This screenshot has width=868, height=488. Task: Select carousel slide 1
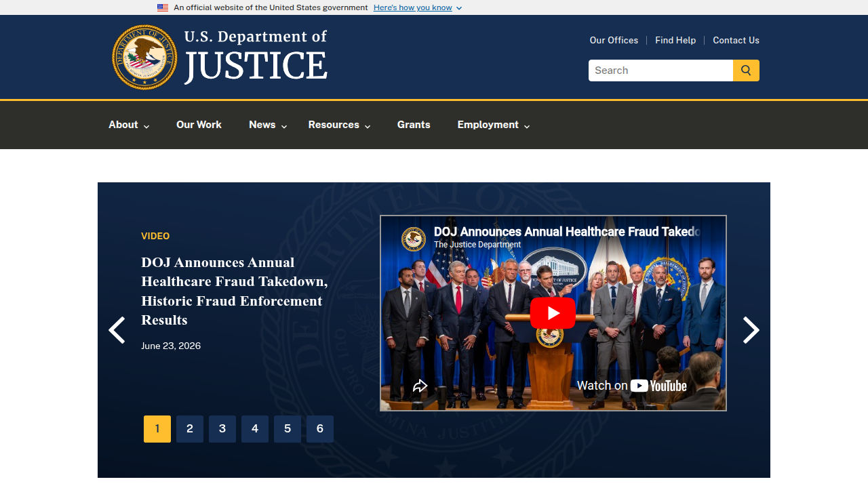pos(157,429)
